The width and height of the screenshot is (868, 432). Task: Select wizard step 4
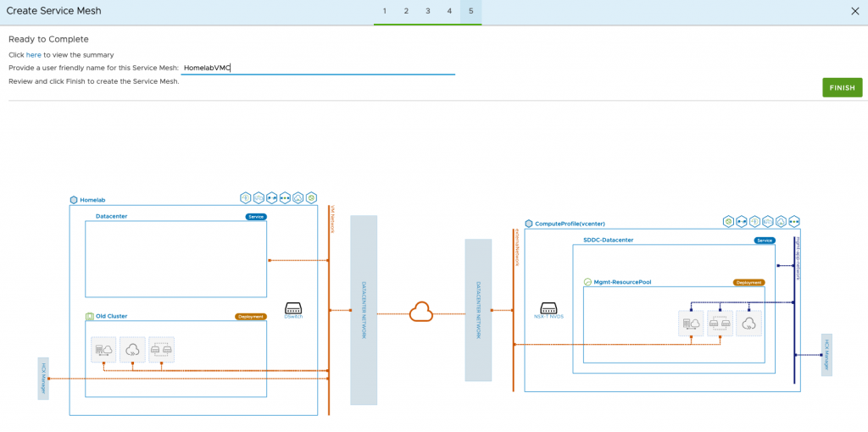449,11
